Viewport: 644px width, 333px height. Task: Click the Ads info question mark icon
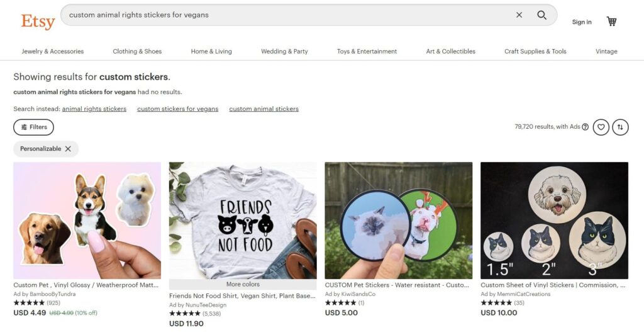click(586, 127)
